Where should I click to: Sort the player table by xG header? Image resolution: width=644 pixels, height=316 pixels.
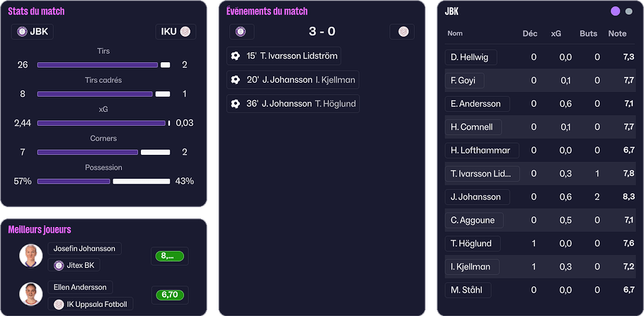556,33
